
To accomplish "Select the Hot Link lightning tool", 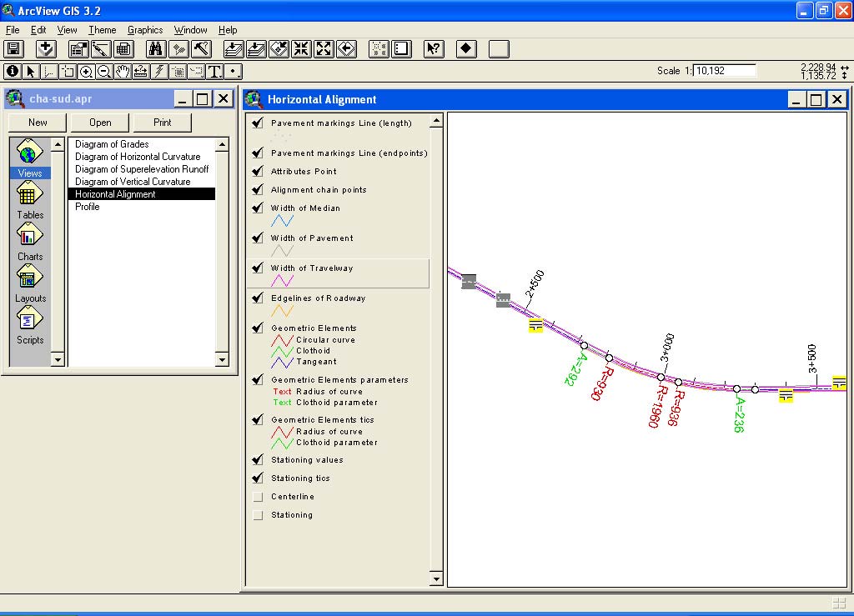I will pos(159,72).
